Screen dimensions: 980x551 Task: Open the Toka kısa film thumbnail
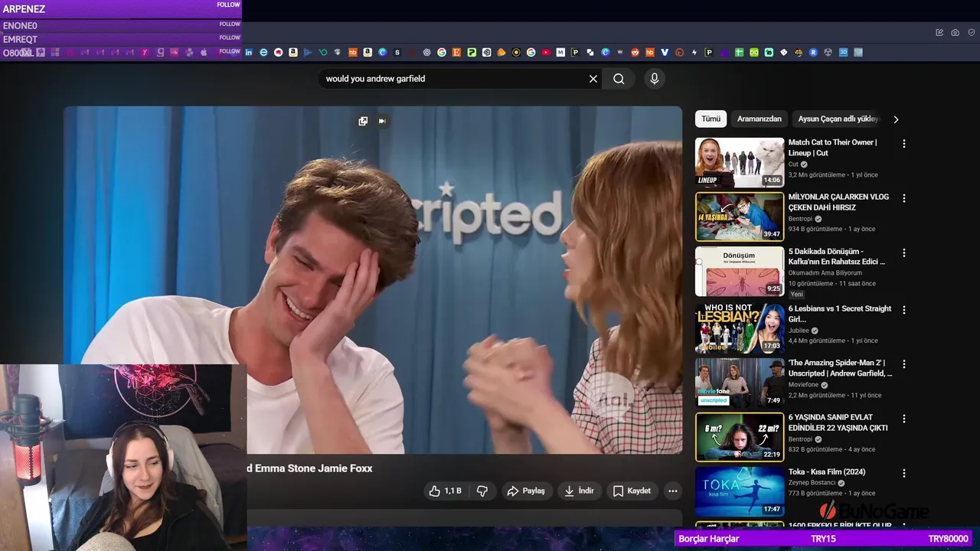740,492
